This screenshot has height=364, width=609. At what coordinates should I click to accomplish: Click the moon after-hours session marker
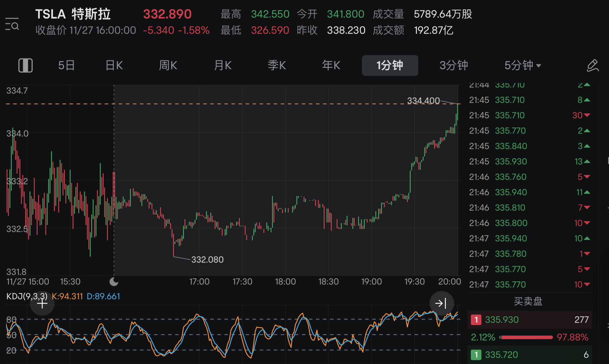114,282
